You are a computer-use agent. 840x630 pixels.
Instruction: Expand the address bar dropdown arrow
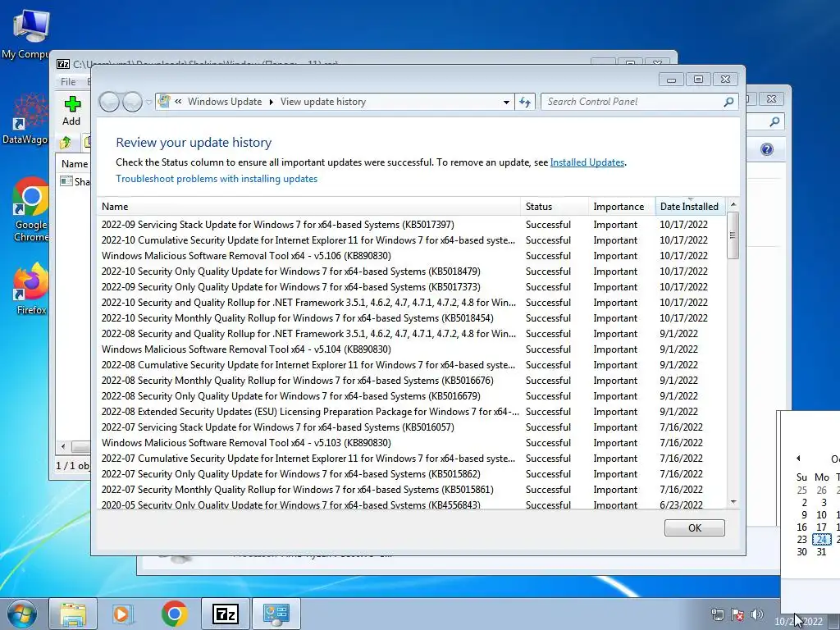[x=505, y=102]
